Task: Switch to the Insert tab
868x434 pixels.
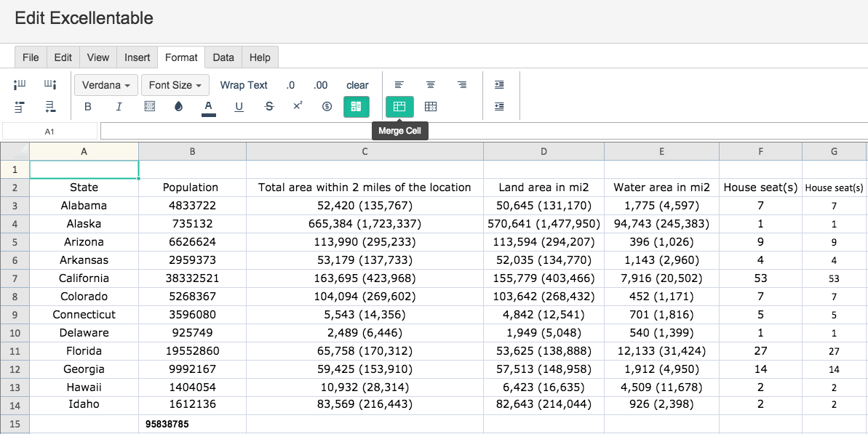Action: pyautogui.click(x=138, y=57)
